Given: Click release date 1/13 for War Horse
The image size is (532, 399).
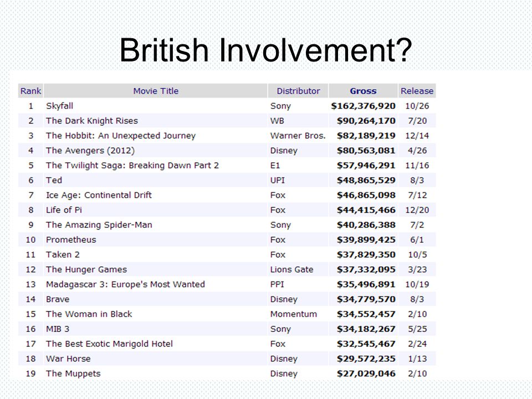Looking at the screenshot, I should click(x=417, y=359).
